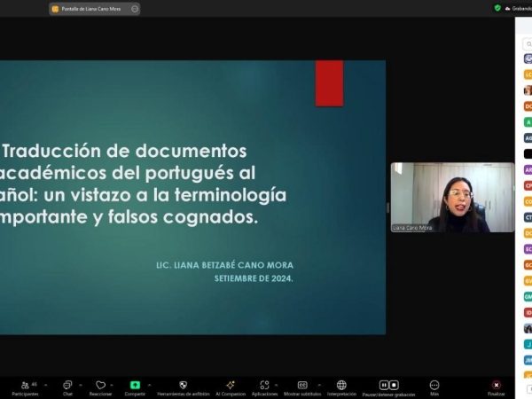
Task: Expand the Participantes caret menu
Action: click(x=46, y=385)
